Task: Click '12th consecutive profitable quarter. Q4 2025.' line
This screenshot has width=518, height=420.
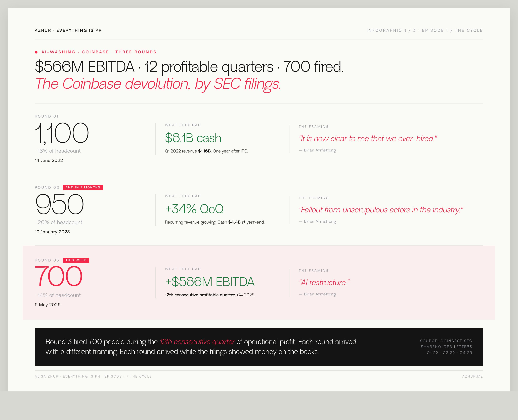Action: pyautogui.click(x=210, y=295)
